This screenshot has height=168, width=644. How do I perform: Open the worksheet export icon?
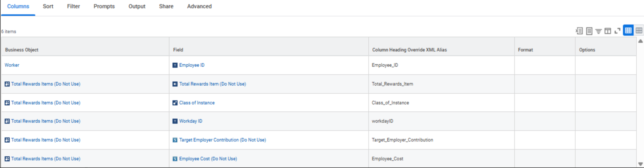[589, 31]
